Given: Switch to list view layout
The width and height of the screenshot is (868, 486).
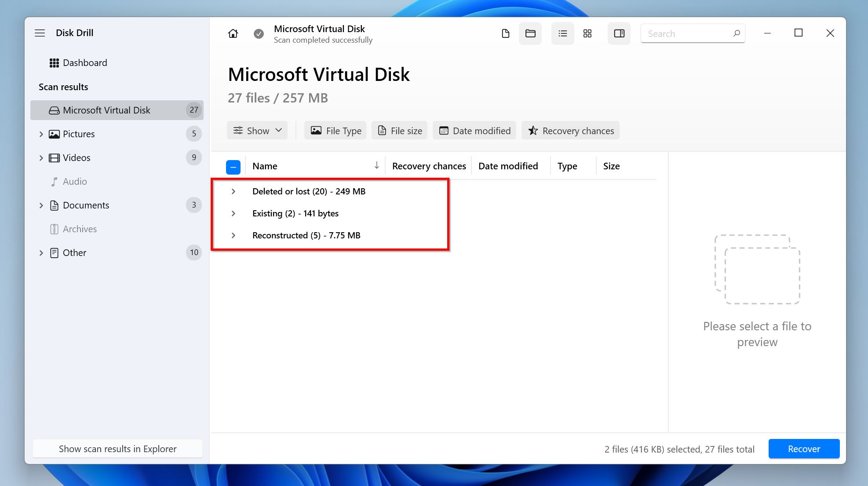Looking at the screenshot, I should click(562, 33).
